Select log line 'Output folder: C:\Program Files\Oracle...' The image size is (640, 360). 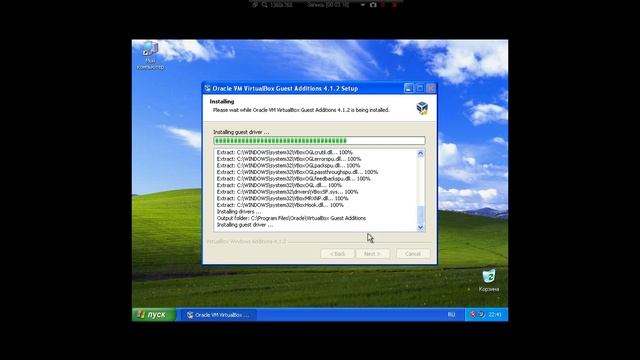pos(291,218)
